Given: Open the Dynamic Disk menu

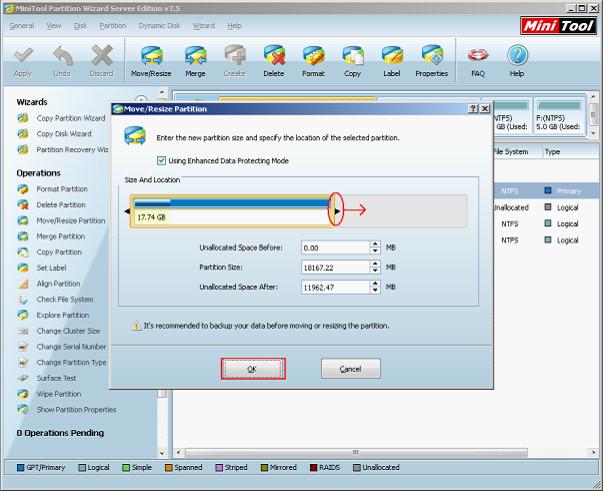Looking at the screenshot, I should (x=159, y=26).
